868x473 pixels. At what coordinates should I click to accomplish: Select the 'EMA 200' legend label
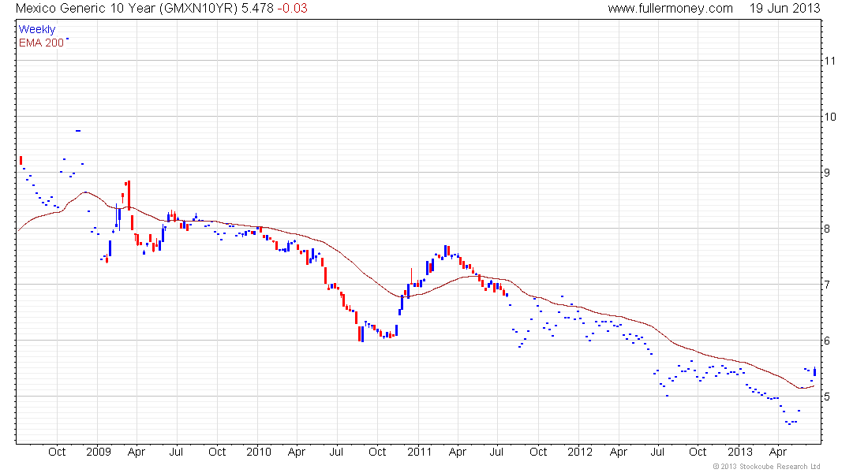click(42, 43)
